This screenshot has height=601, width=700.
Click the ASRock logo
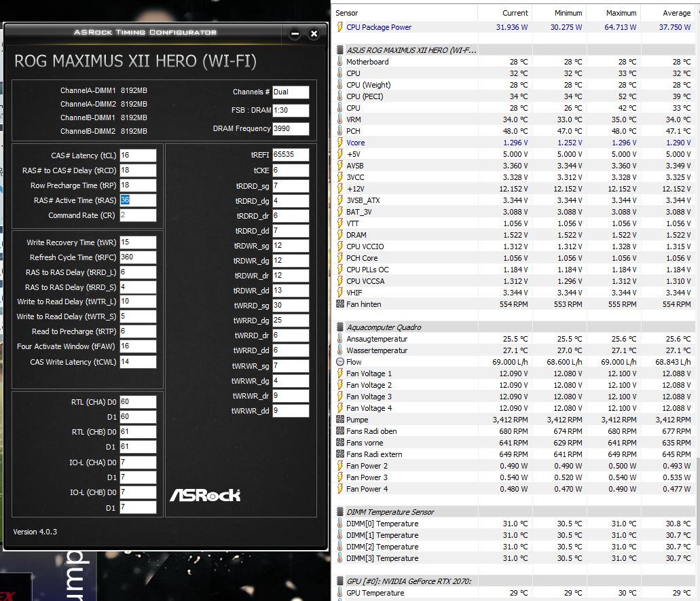(205, 495)
